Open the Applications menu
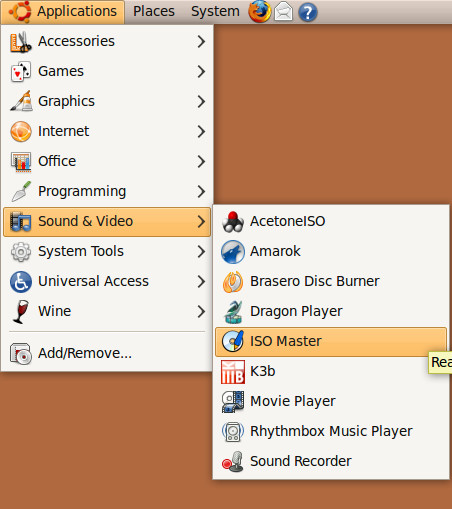 pos(63,12)
